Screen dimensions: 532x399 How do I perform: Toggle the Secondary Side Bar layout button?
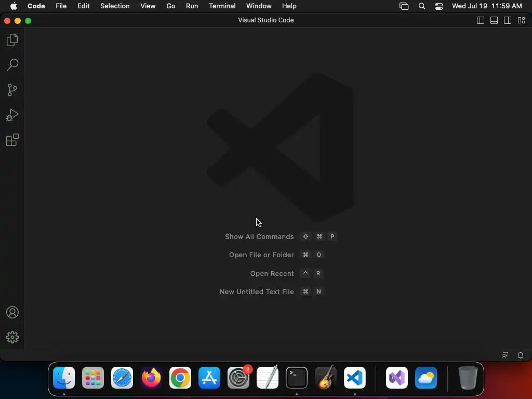click(x=508, y=20)
